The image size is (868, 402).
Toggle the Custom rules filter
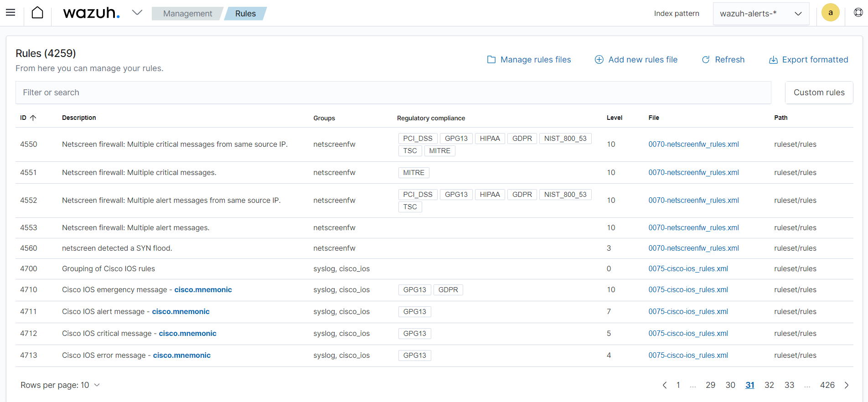[819, 93]
